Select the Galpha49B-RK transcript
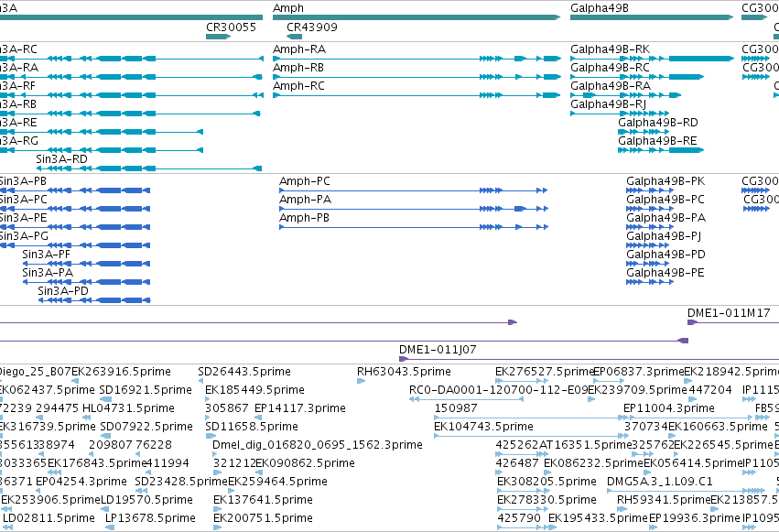779x532 pixels. 652,59
